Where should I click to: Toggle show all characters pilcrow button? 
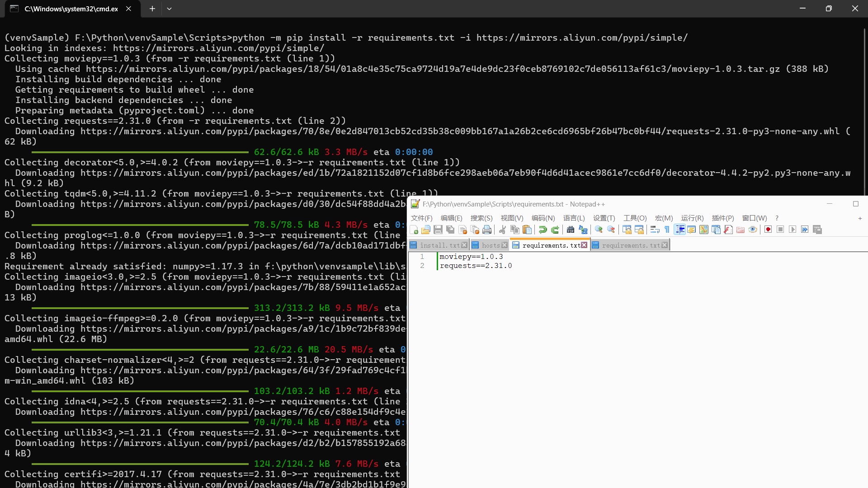(667, 230)
